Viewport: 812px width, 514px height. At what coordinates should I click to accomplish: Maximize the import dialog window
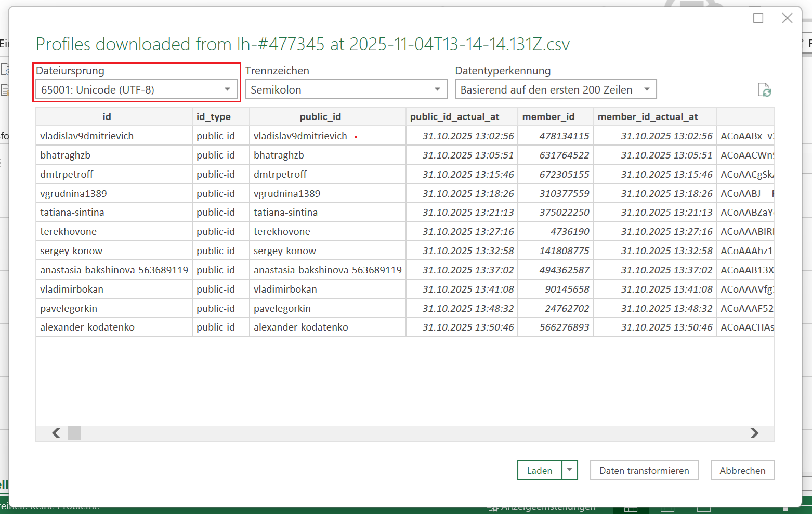tap(758, 18)
